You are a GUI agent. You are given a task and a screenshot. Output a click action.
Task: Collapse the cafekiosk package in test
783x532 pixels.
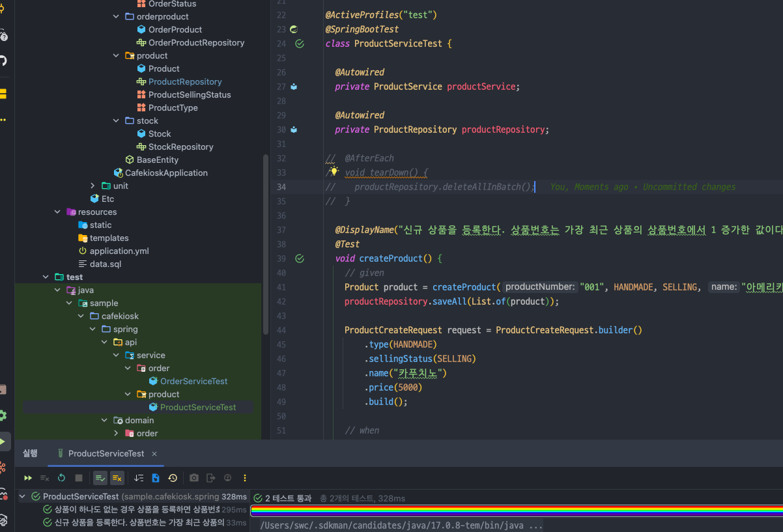point(81,316)
